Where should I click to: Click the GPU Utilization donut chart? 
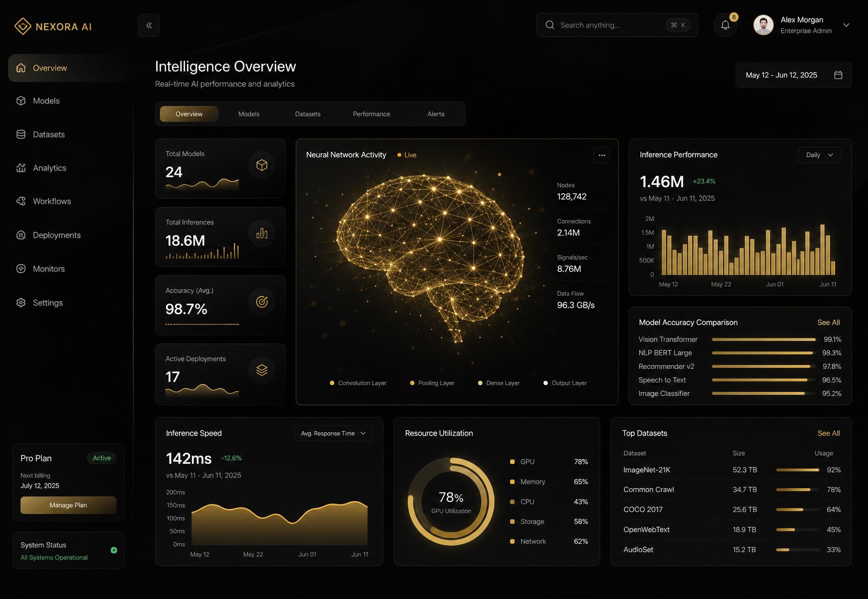tap(451, 501)
